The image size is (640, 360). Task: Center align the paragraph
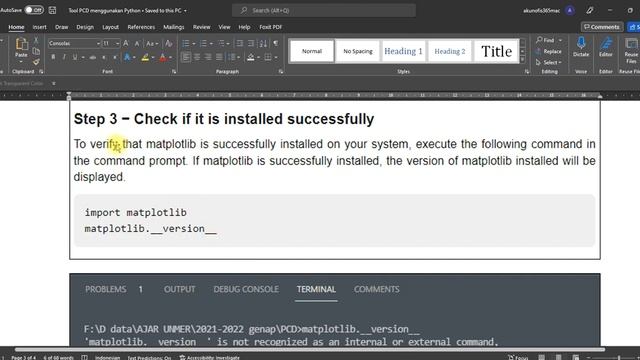pyautogui.click(x=197, y=58)
